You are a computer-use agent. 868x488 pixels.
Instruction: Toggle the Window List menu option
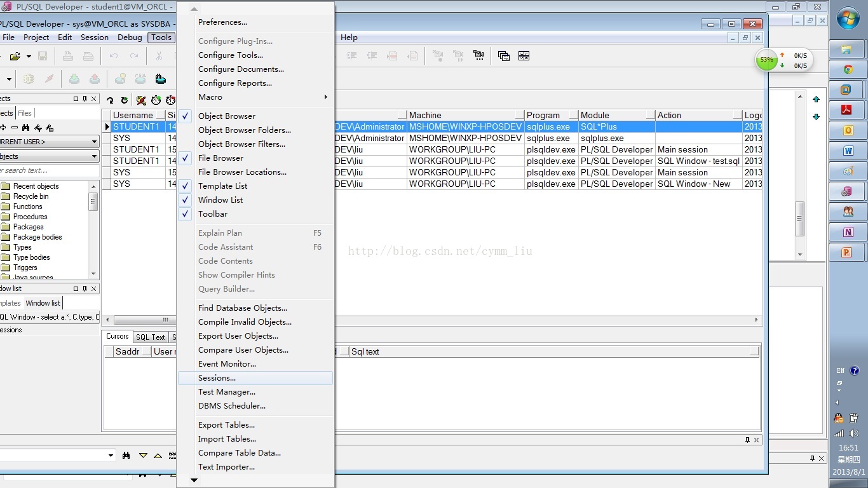pyautogui.click(x=255, y=200)
